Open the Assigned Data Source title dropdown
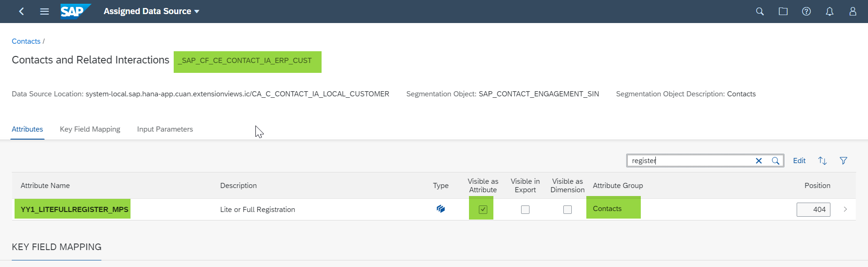 click(x=151, y=11)
